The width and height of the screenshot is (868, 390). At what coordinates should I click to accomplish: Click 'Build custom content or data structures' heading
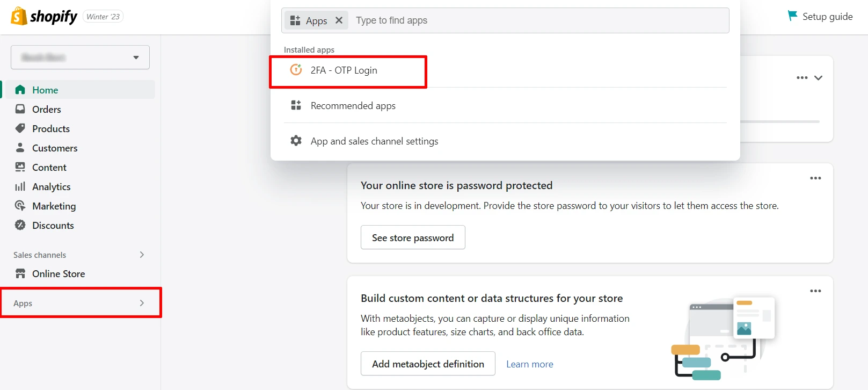(x=492, y=298)
